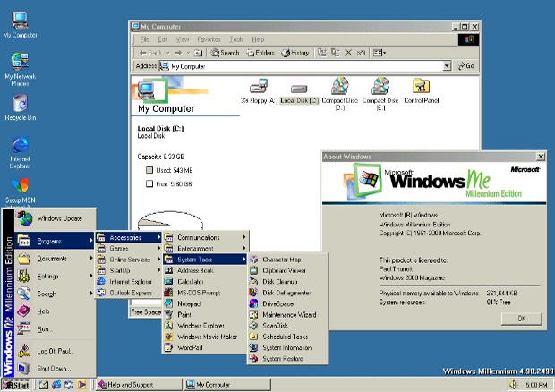The height and width of the screenshot is (392, 555).
Task: Click the Used space color legend box
Action: click(149, 170)
